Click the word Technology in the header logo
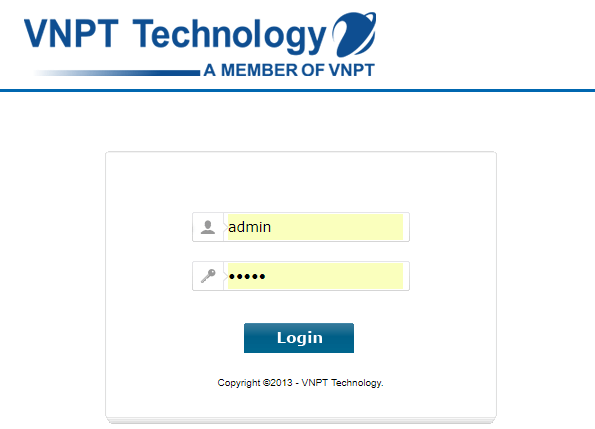Image resolution: width=595 pixels, height=429 pixels. coord(229,36)
